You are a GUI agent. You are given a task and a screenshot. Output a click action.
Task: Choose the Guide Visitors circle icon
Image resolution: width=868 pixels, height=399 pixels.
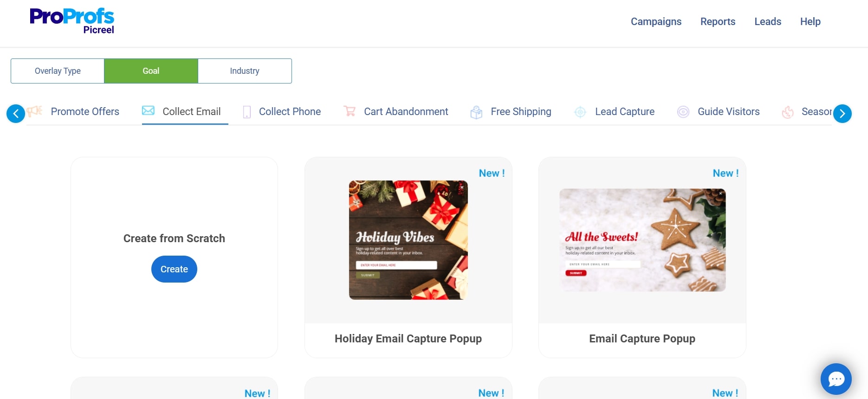tap(683, 112)
